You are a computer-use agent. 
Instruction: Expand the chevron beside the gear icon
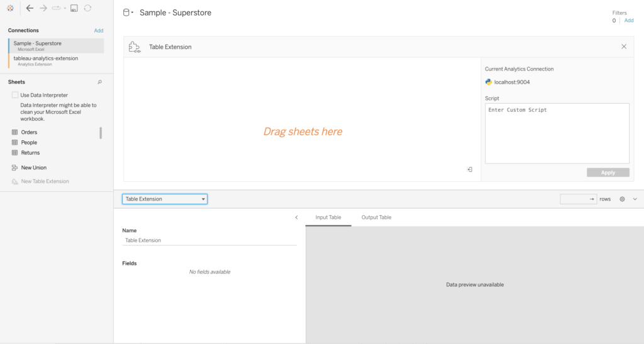635,199
